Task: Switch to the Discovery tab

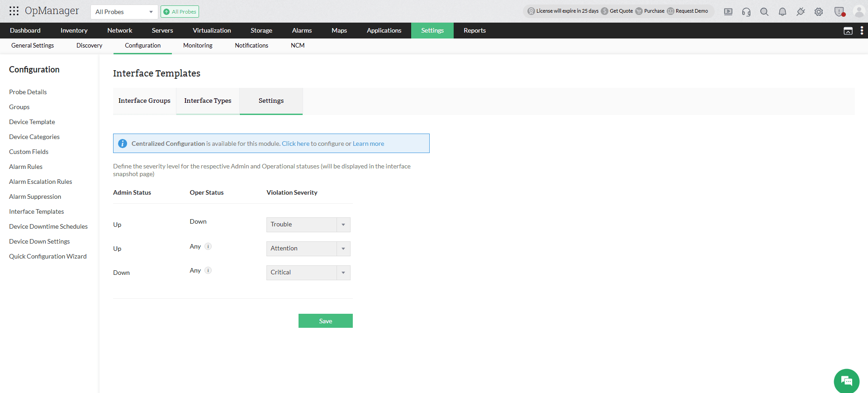Action: click(x=89, y=46)
